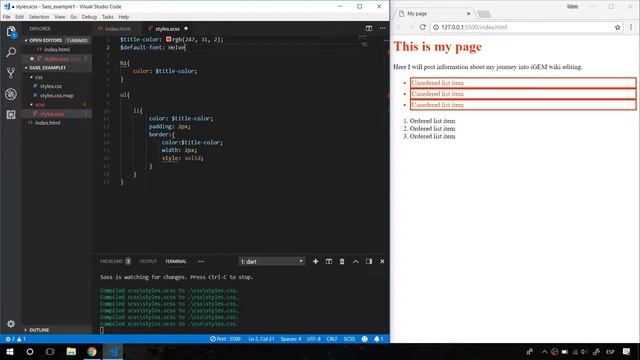This screenshot has width=640, height=360.
Task: Open the Search view in activity bar
Action: click(11, 52)
